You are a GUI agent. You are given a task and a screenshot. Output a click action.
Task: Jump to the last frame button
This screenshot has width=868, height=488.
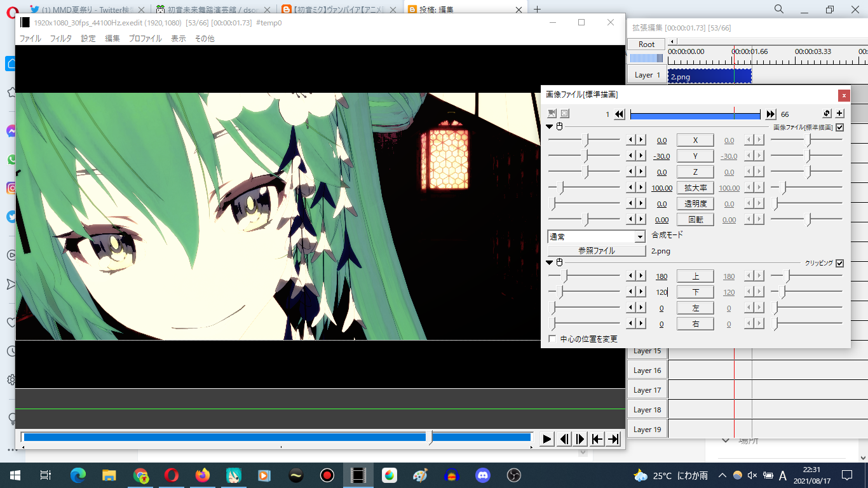coord(613,439)
